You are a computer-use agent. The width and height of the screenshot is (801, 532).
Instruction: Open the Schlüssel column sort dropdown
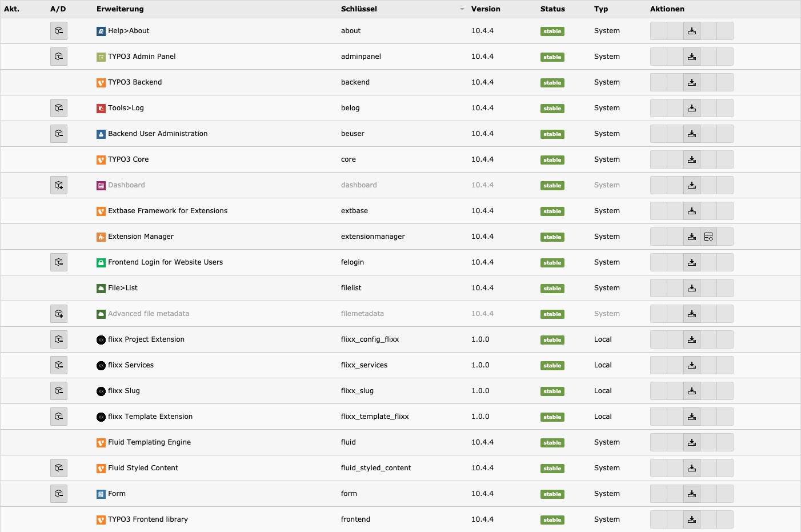coord(462,9)
